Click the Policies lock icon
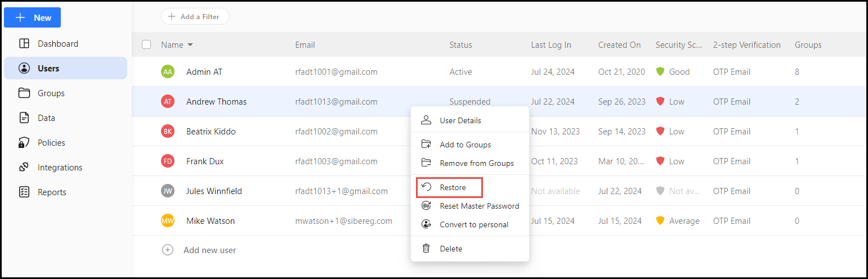 (24, 143)
